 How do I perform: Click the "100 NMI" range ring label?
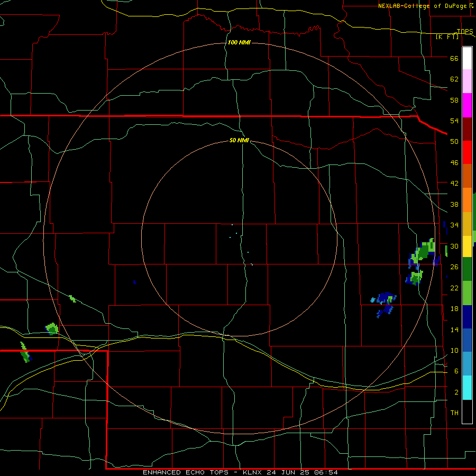(x=239, y=42)
